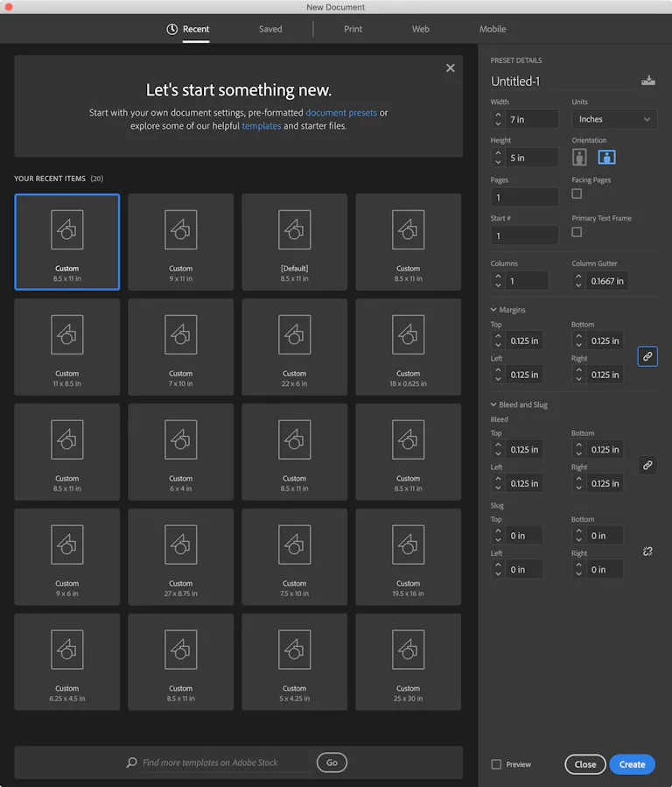
Task: Follow the document presets link
Action: tap(341, 112)
